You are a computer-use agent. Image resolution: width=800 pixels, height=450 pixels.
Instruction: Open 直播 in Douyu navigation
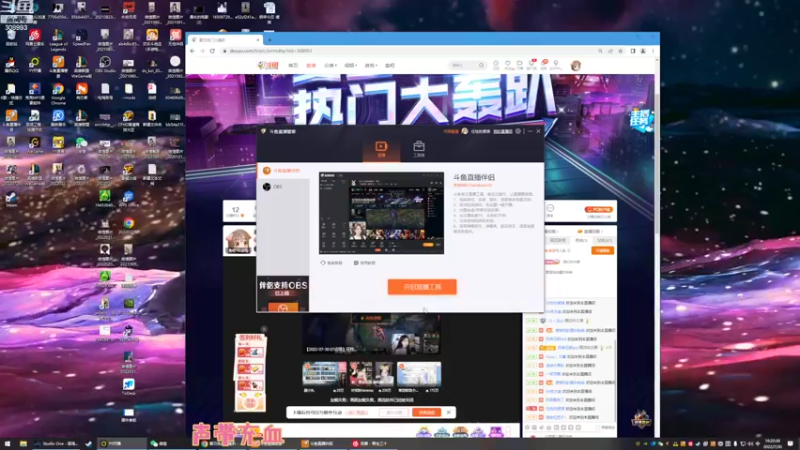click(x=311, y=65)
